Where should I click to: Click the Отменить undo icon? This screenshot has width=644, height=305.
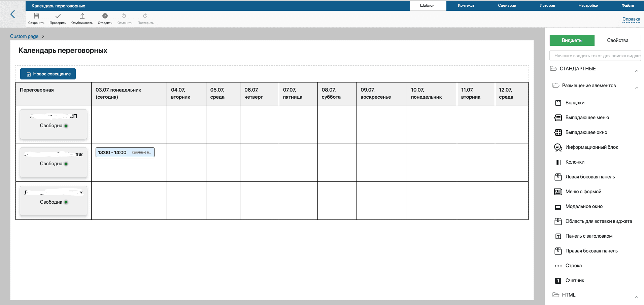pos(124,16)
